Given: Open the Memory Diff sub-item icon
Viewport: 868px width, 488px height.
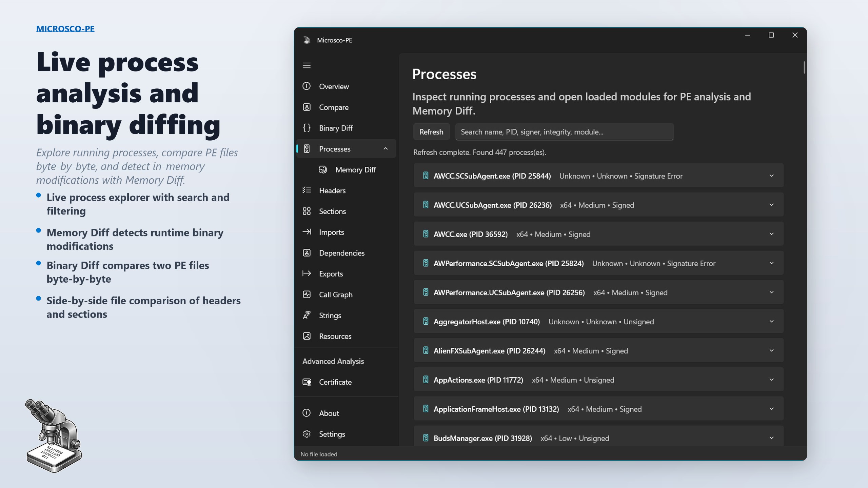Looking at the screenshot, I should point(322,169).
